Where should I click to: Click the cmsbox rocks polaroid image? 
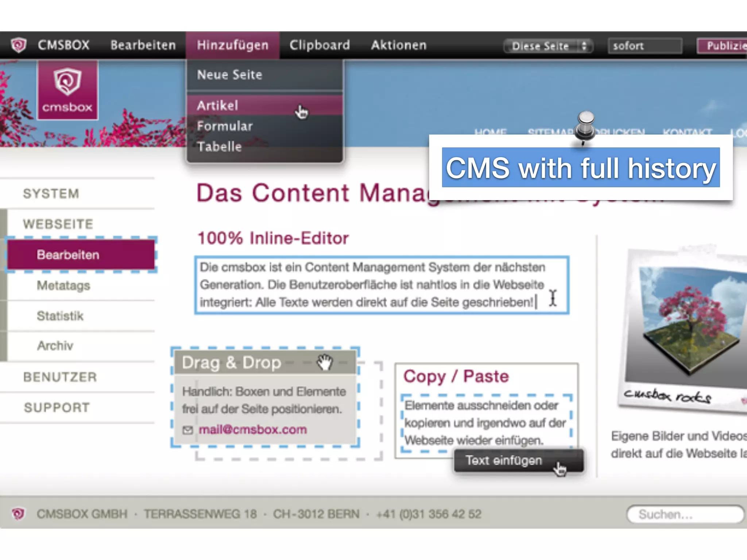click(683, 330)
